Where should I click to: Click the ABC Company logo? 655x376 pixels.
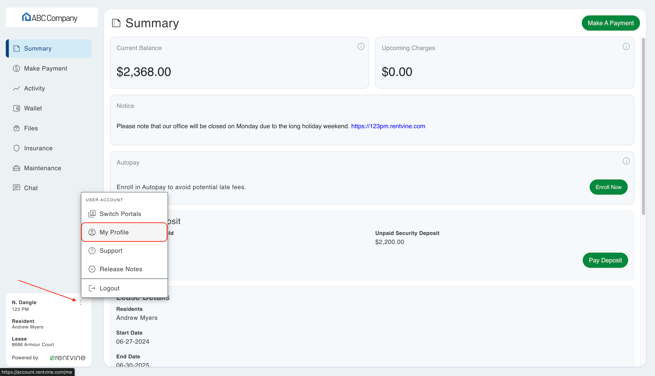50,18
